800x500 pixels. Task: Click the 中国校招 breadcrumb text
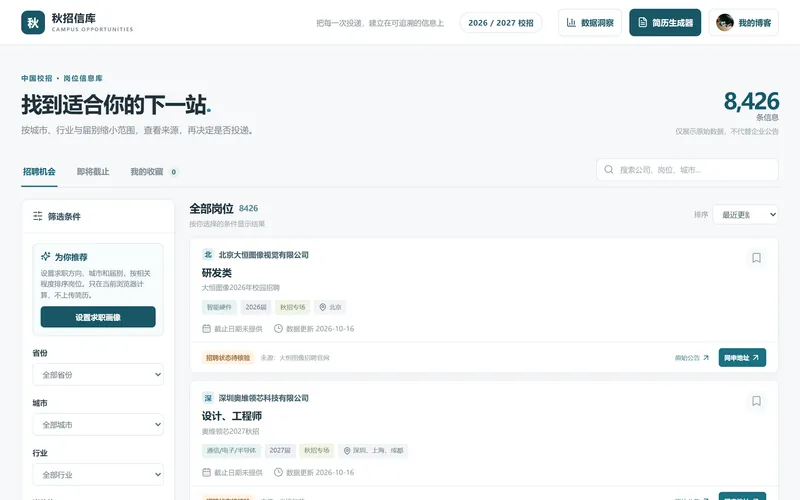[x=37, y=78]
